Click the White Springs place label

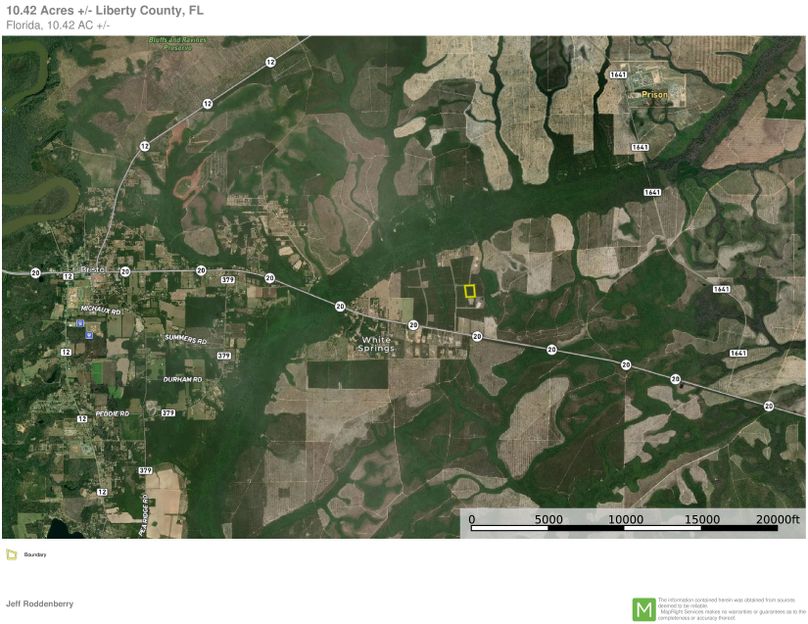pyautogui.click(x=377, y=345)
